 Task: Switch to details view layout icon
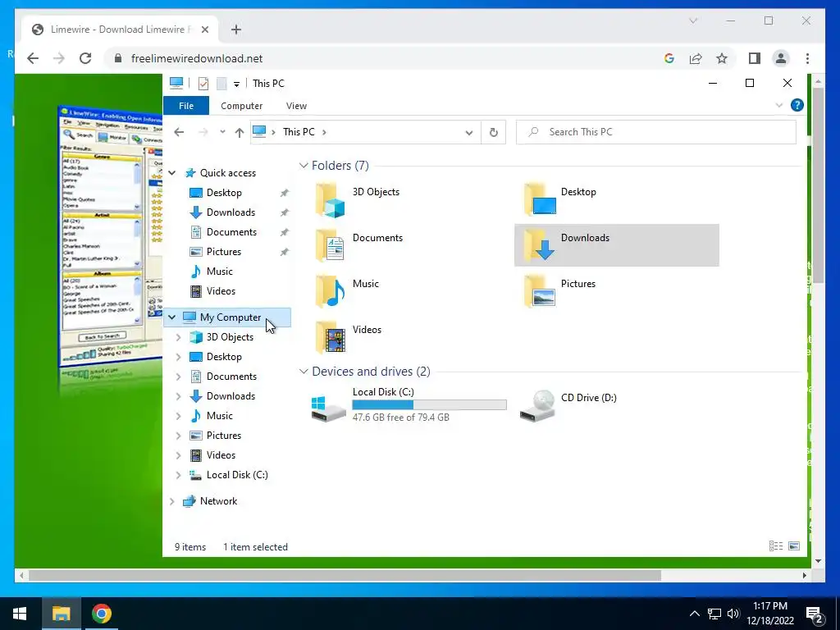click(x=776, y=546)
